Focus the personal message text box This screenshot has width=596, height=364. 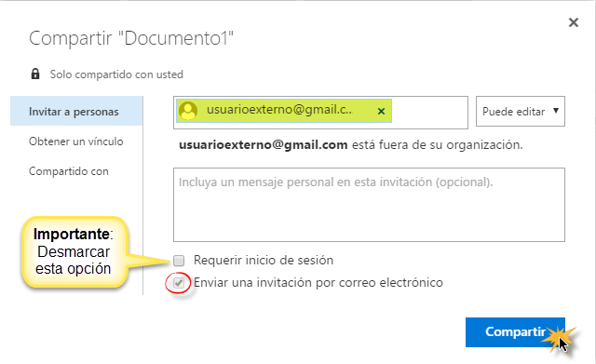369,205
